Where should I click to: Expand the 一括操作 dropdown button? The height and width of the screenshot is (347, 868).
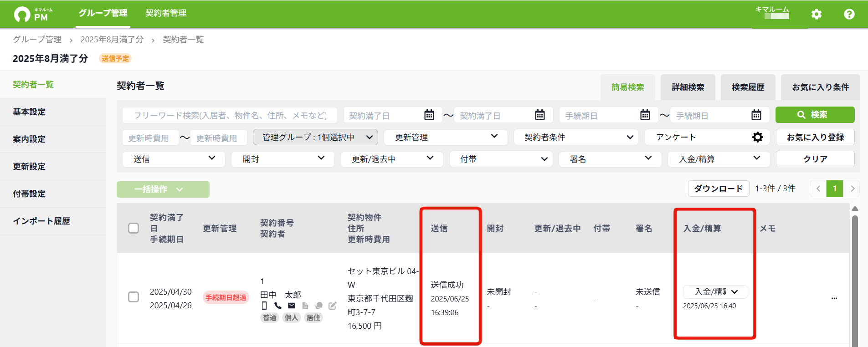pos(163,189)
